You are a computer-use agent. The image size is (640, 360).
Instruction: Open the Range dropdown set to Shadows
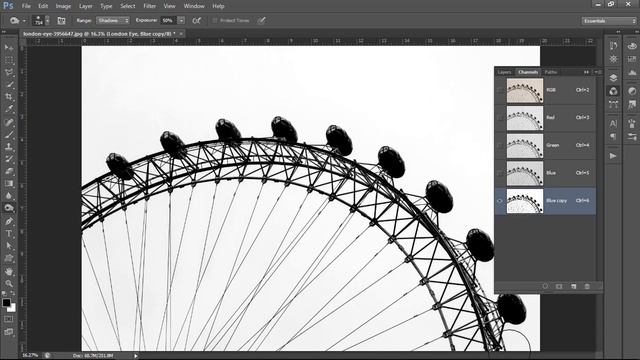tap(113, 20)
